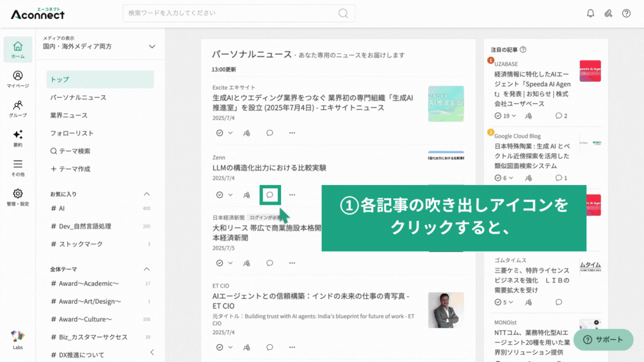Open more options for the Zenn article
Image resolution: width=644 pixels, height=362 pixels.
(x=292, y=195)
